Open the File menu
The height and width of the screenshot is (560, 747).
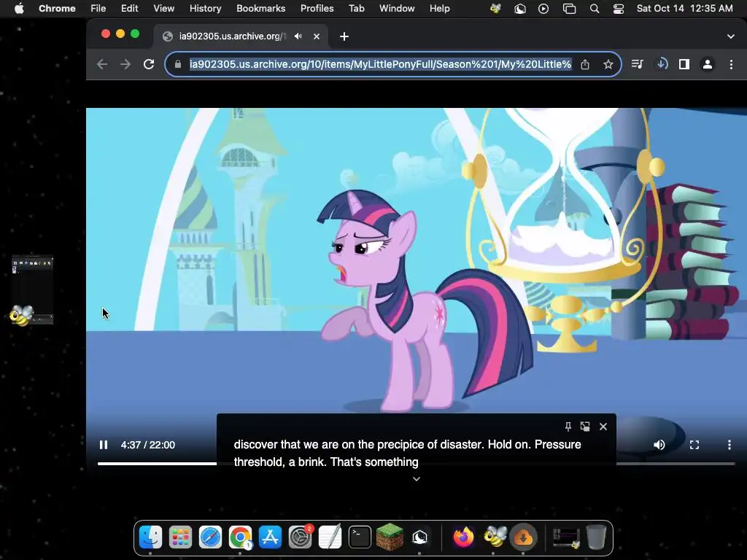click(98, 9)
